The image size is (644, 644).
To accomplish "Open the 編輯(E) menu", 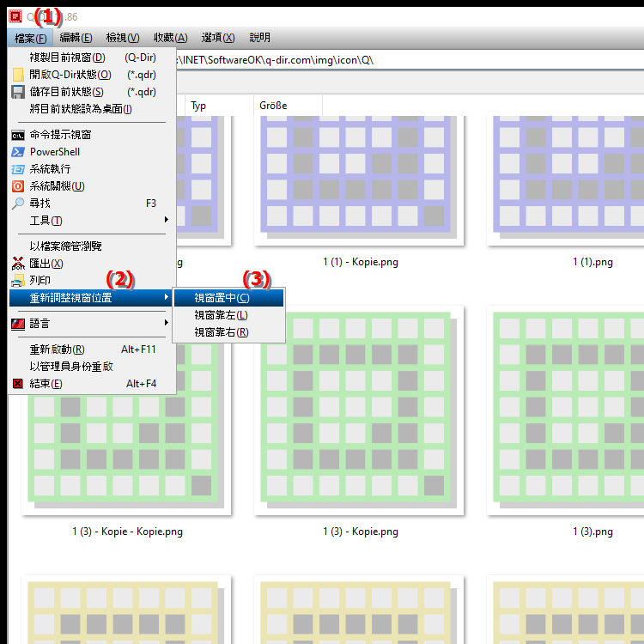I will pyautogui.click(x=76, y=38).
